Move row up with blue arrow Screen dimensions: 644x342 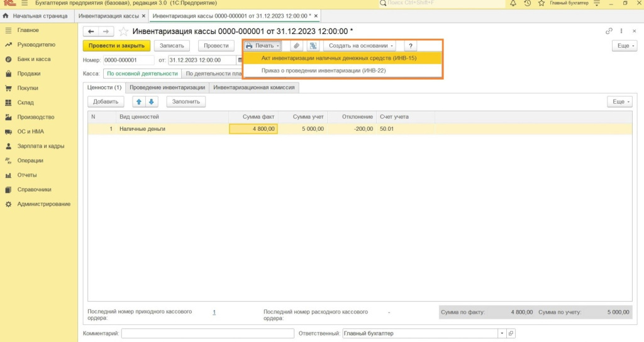[x=139, y=102]
